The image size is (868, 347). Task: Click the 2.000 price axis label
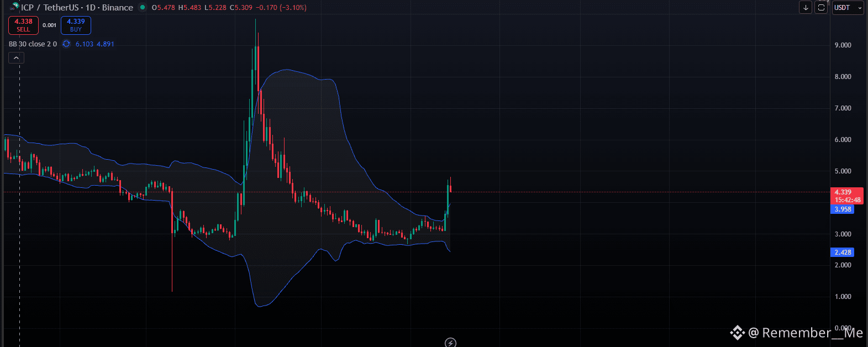[843, 265]
